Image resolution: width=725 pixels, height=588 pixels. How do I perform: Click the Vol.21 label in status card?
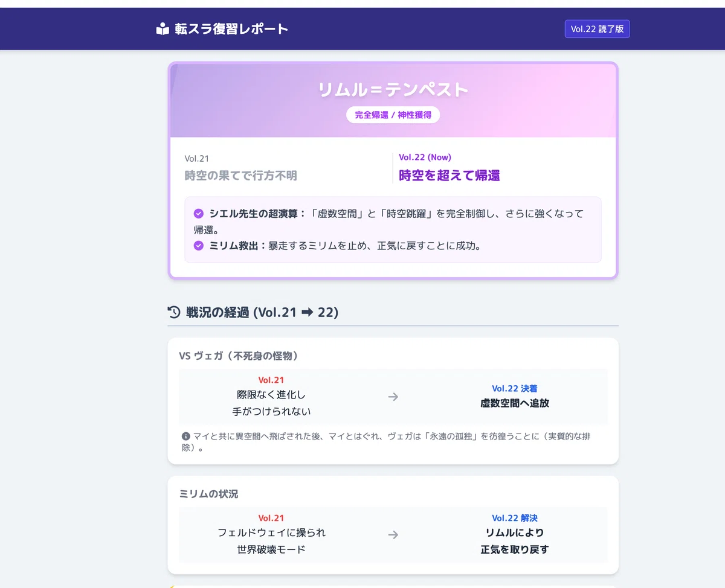[x=197, y=159]
